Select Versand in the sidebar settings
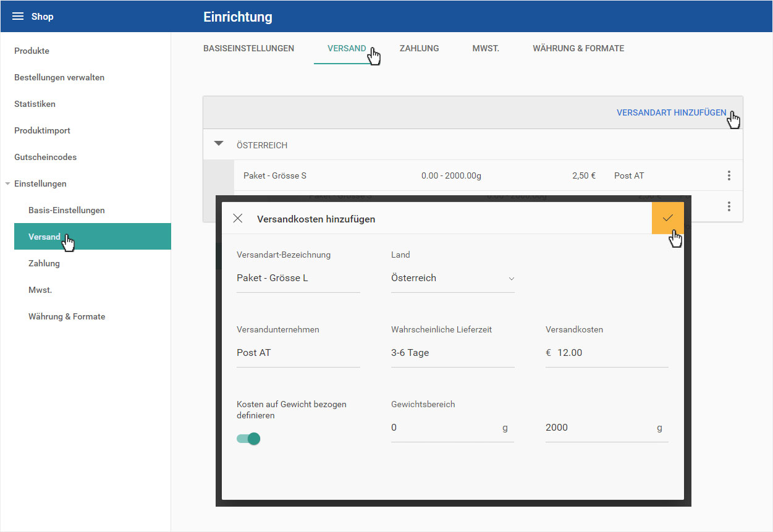The width and height of the screenshot is (773, 532). click(x=93, y=237)
